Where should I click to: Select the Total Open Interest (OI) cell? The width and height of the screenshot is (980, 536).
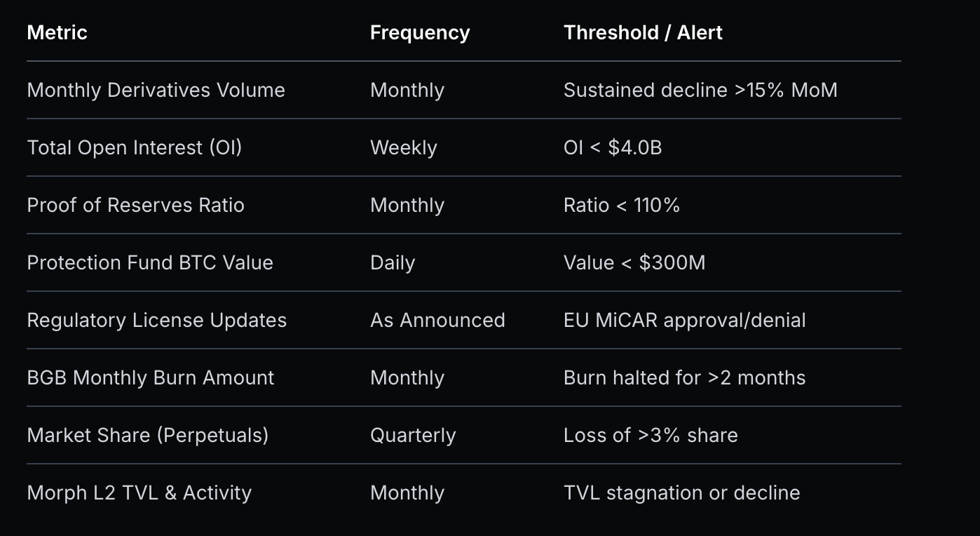(134, 148)
